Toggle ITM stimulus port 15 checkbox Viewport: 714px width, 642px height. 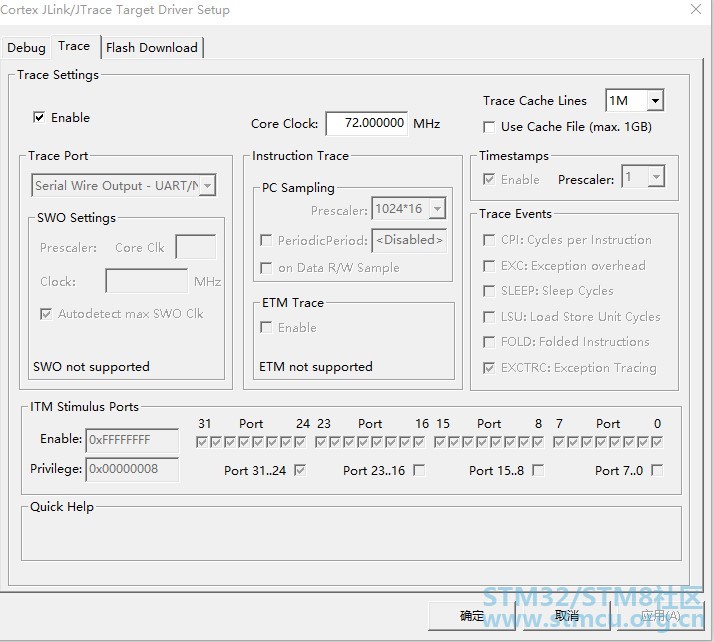click(x=440, y=442)
